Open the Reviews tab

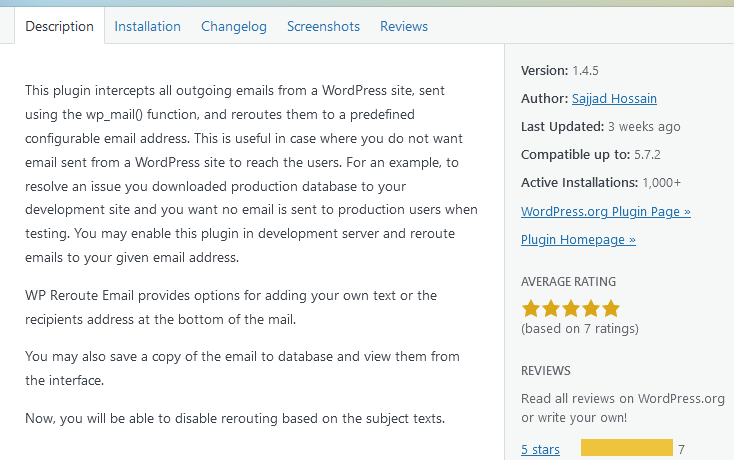pos(404,26)
